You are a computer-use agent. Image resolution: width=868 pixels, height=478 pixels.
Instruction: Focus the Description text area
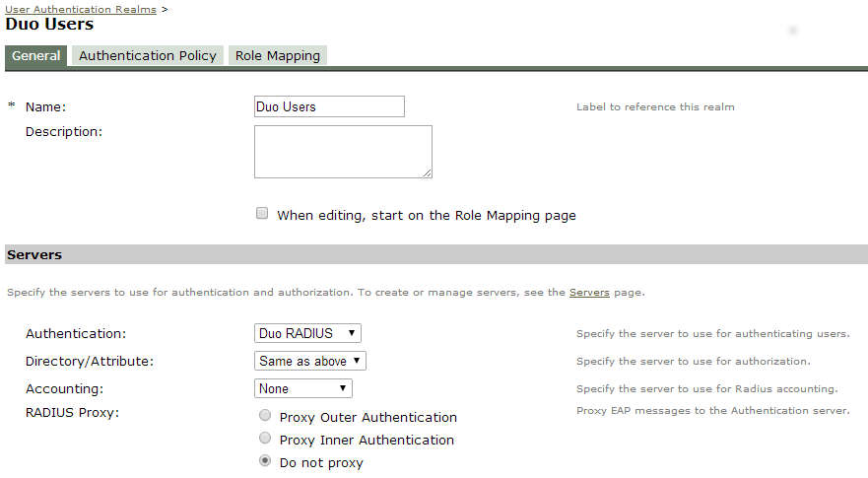tap(342, 151)
